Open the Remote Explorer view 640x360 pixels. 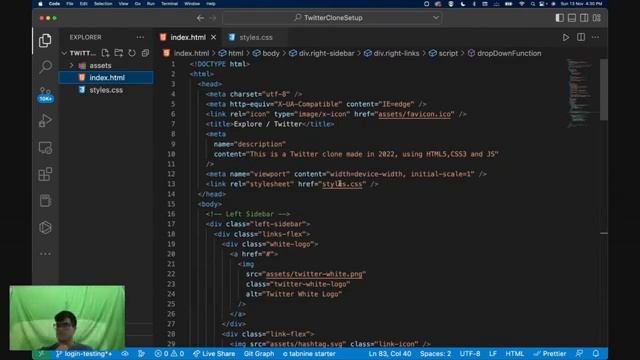[45, 147]
